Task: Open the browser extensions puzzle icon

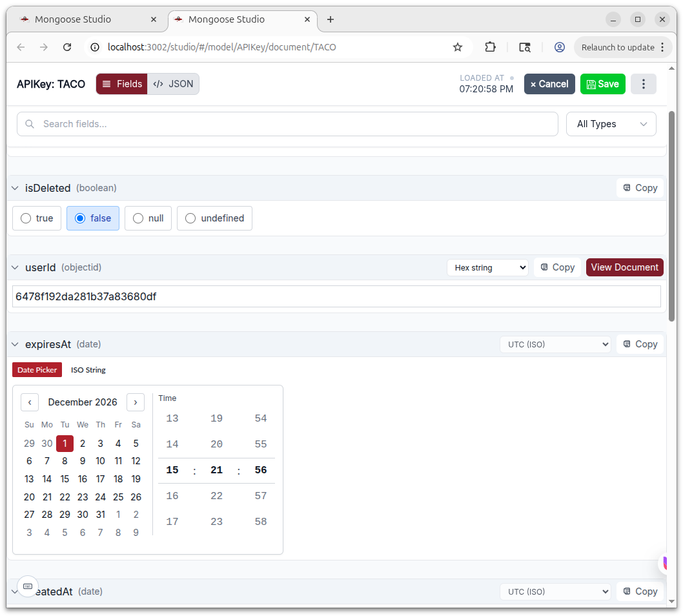Action: 490,47
